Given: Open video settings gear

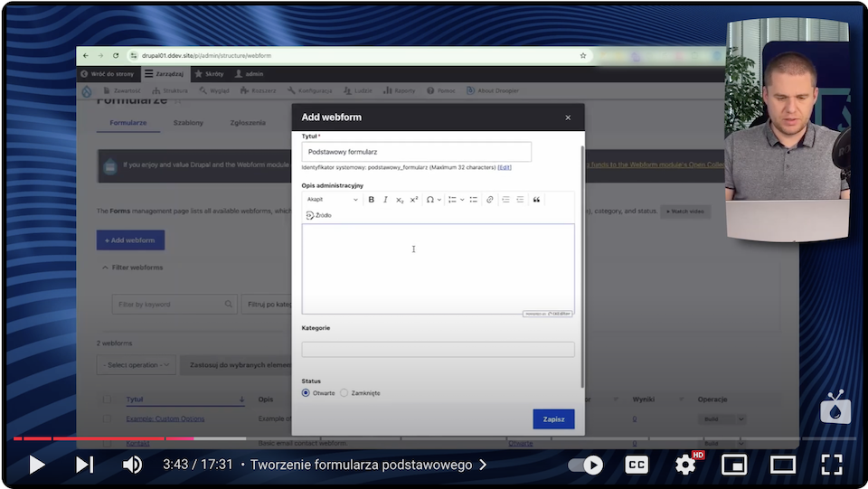Looking at the screenshot, I should (x=686, y=465).
